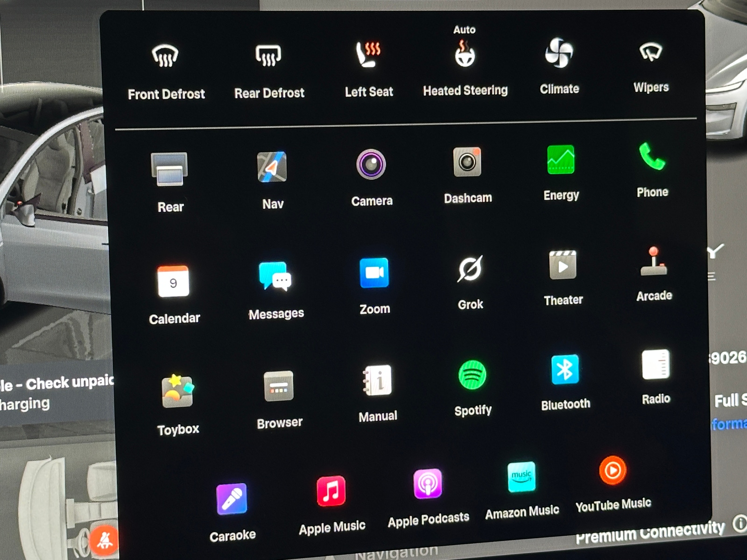Open the Grok app

click(x=470, y=269)
